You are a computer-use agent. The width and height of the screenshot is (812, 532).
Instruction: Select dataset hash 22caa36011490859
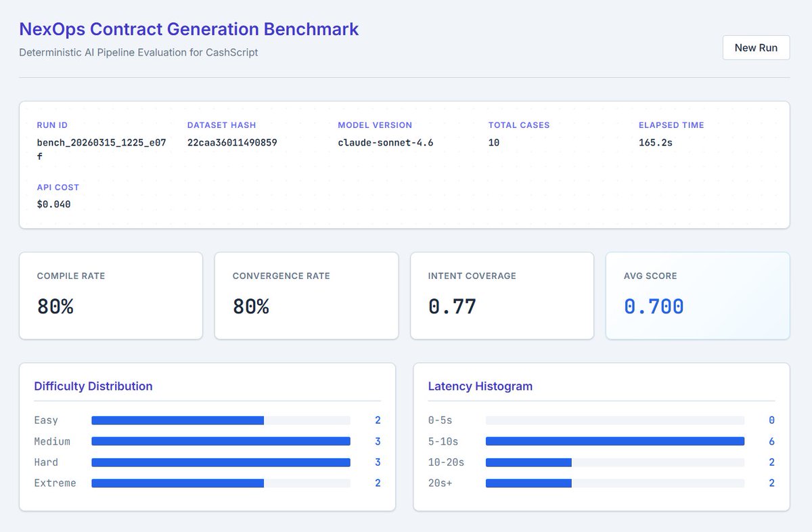tap(232, 143)
